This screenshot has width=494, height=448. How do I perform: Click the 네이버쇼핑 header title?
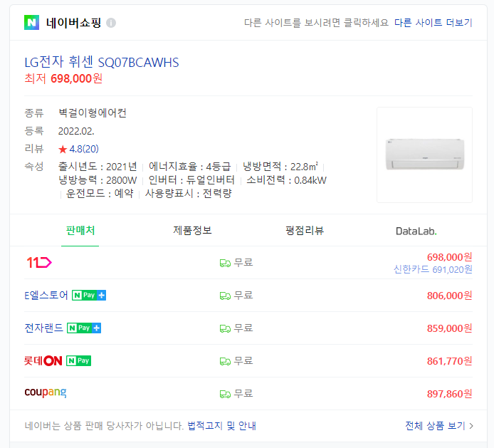pyautogui.click(x=74, y=23)
